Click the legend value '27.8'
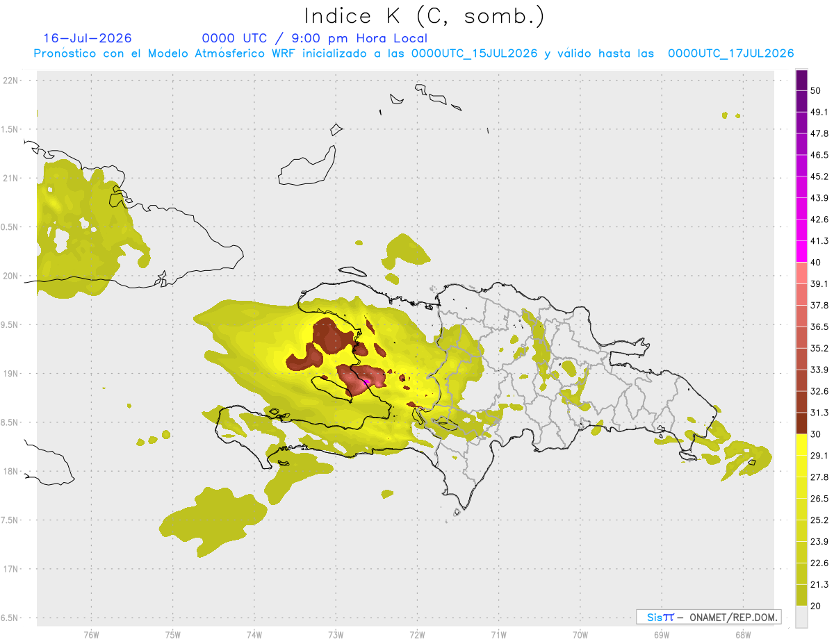Screen dimensions: 834x644 (819, 477)
